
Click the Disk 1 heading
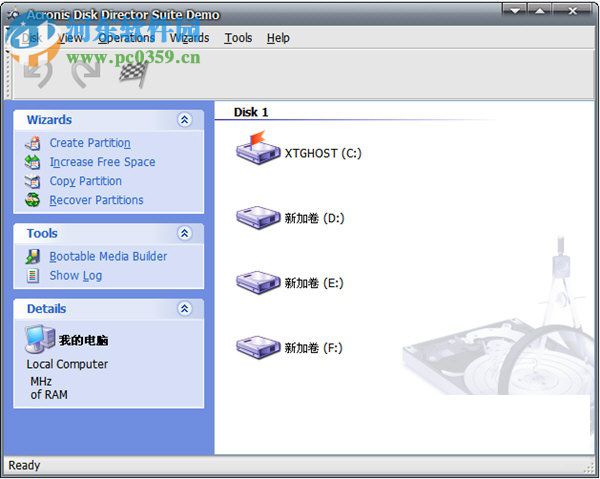pyautogui.click(x=251, y=112)
